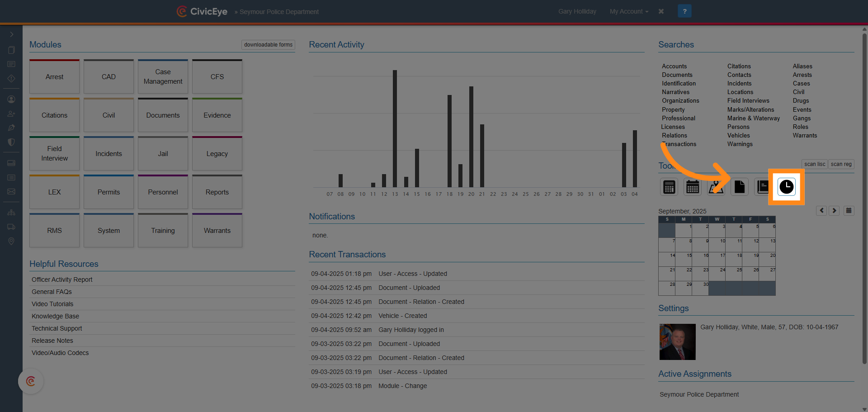
Task: Click the sidebar text panel icon near top
Action: click(11, 64)
